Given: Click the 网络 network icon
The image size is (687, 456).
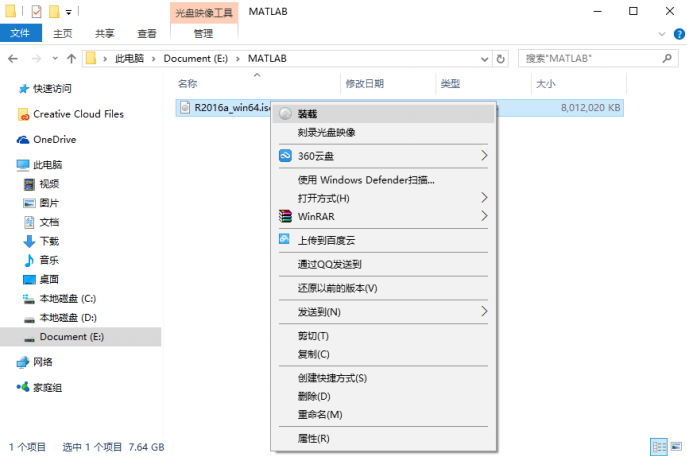Looking at the screenshot, I should point(23,362).
